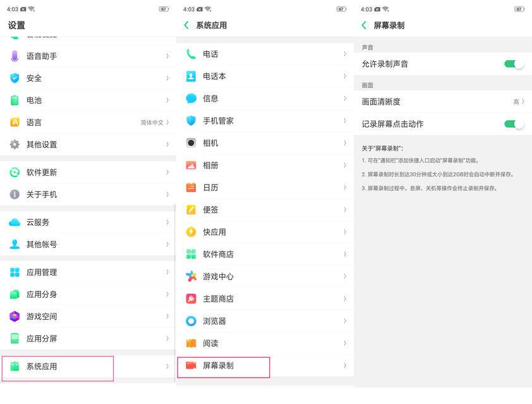Tap the green battery icon
The image size is (532, 404).
coord(15,100)
